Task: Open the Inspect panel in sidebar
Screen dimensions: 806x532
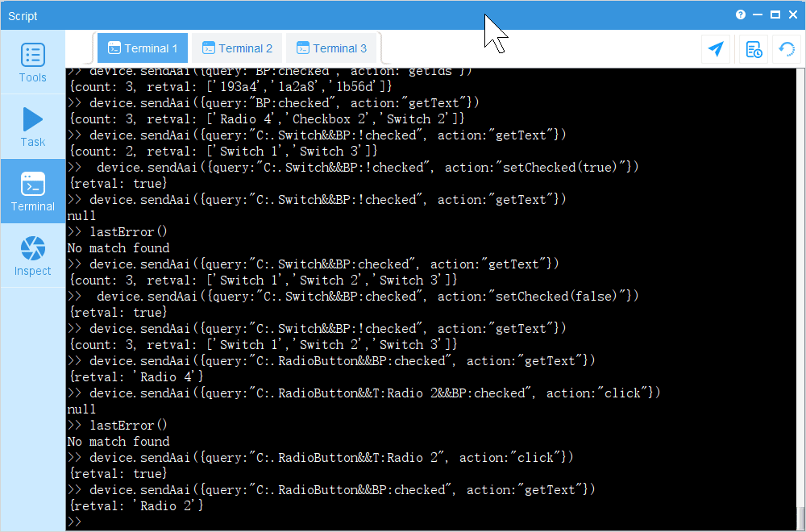Action: click(32, 256)
